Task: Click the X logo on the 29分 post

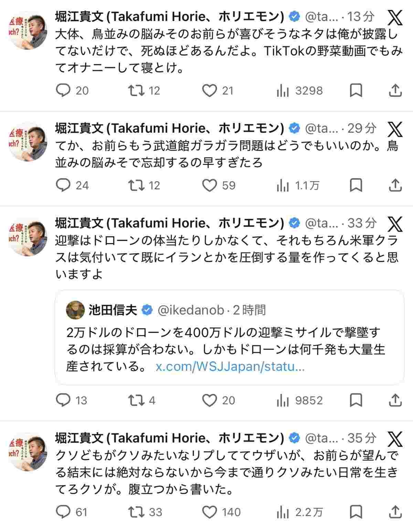Action: (x=395, y=130)
